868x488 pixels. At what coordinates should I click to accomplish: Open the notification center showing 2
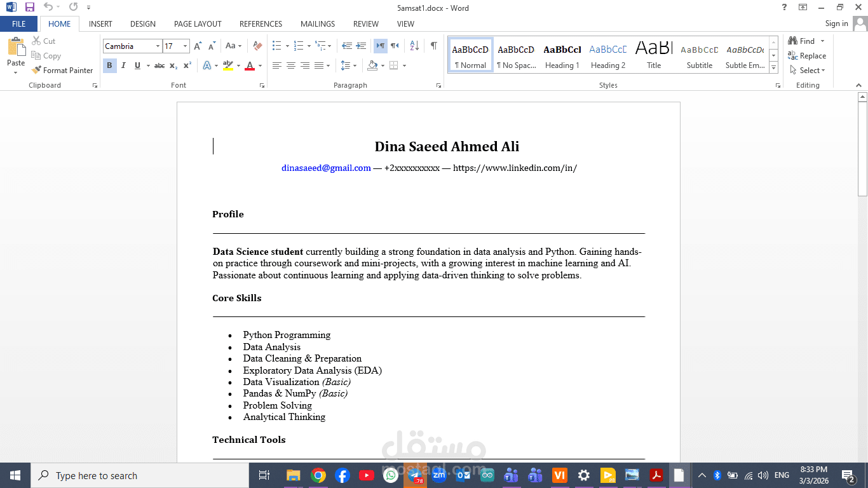coord(848,475)
